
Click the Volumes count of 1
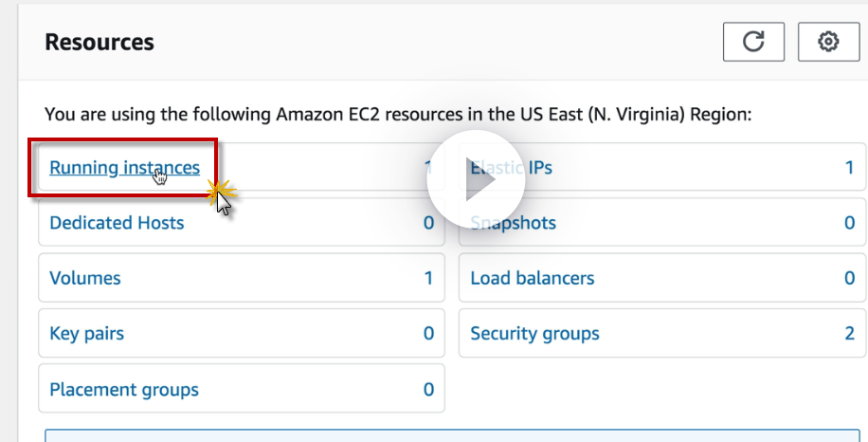click(x=428, y=278)
